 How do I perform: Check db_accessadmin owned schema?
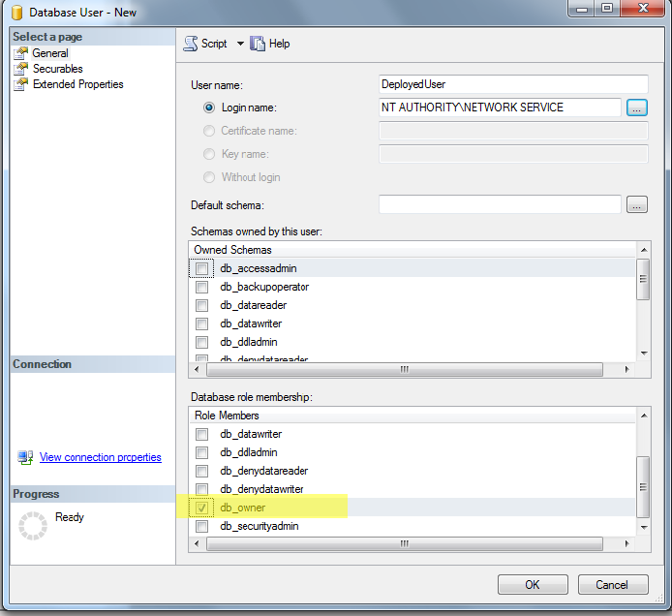pyautogui.click(x=201, y=268)
